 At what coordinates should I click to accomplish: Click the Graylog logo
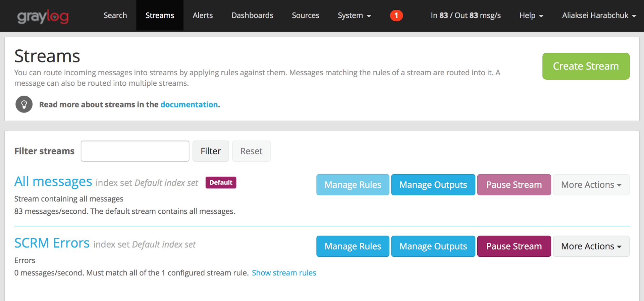43,16
